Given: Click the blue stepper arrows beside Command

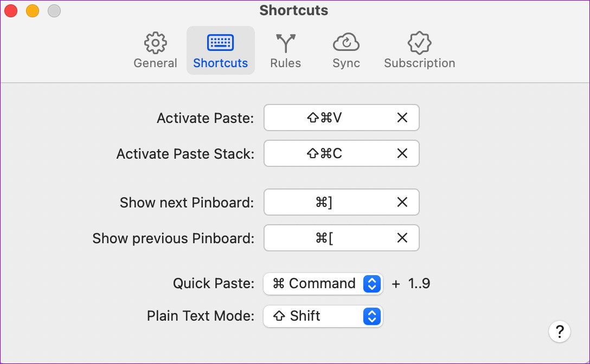Looking at the screenshot, I should coord(372,283).
